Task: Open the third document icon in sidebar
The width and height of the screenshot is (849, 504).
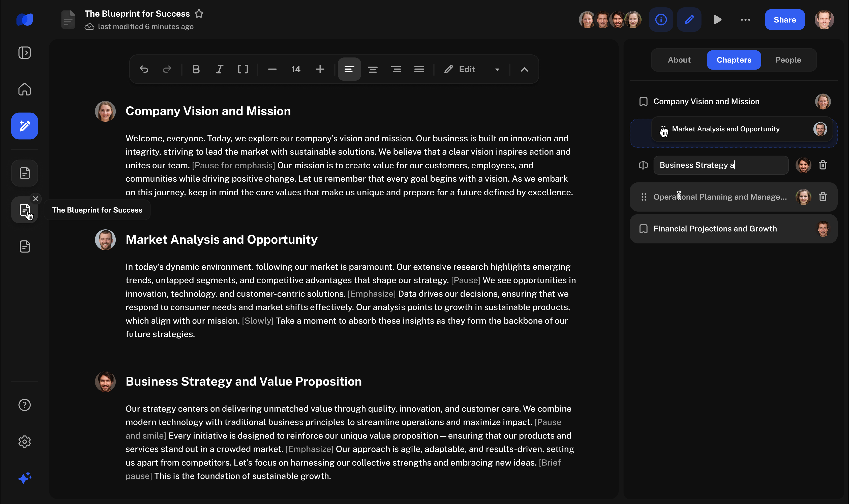Action: point(24,246)
